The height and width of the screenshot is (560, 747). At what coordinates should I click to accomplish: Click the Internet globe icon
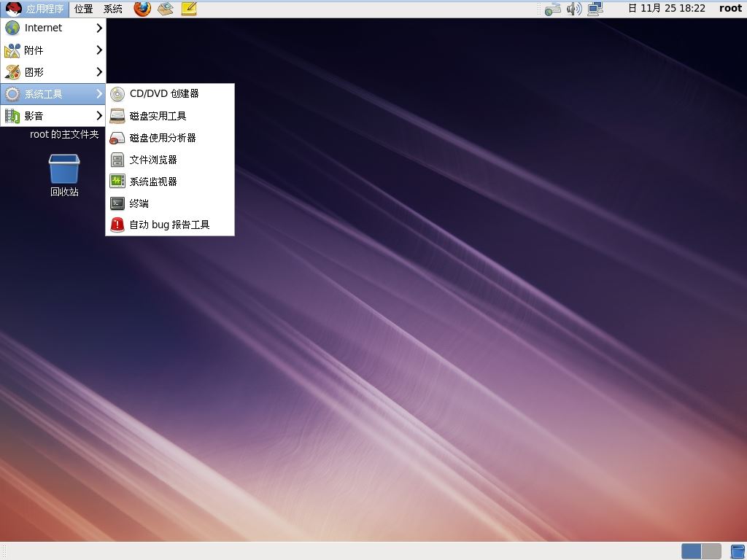pos(12,28)
